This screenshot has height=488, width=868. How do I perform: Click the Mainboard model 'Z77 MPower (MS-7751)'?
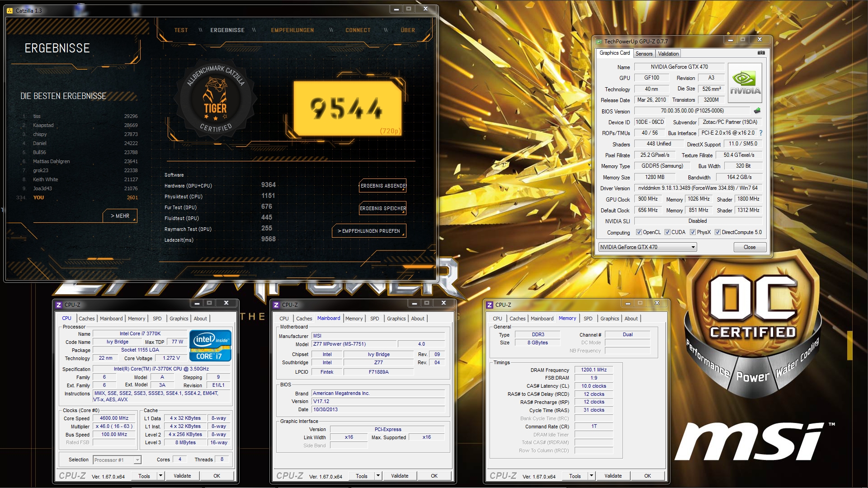pyautogui.click(x=354, y=344)
